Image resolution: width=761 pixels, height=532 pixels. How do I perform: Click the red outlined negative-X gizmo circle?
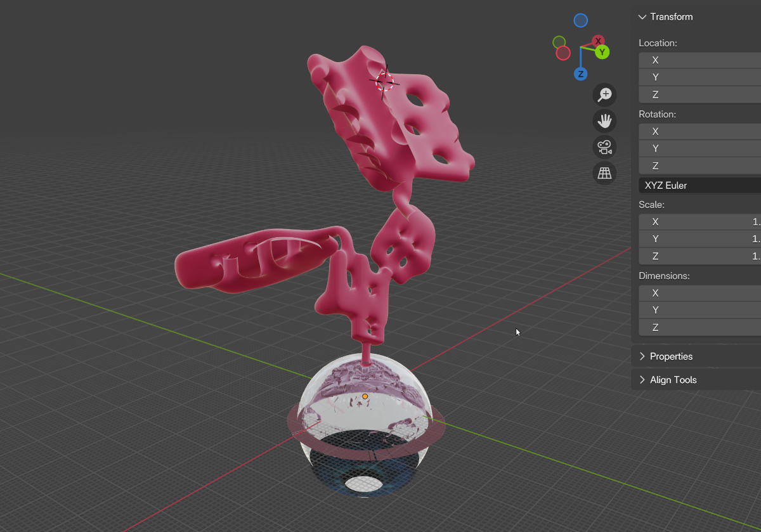click(563, 53)
